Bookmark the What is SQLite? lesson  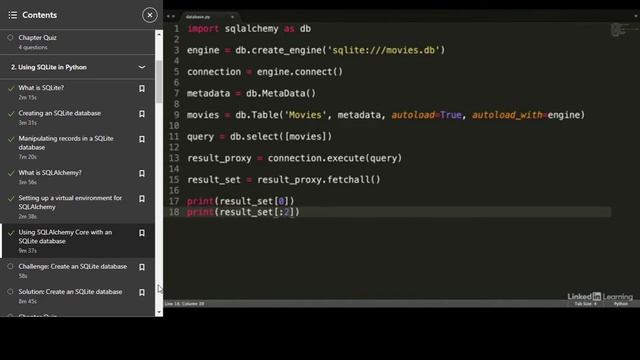pos(142,89)
